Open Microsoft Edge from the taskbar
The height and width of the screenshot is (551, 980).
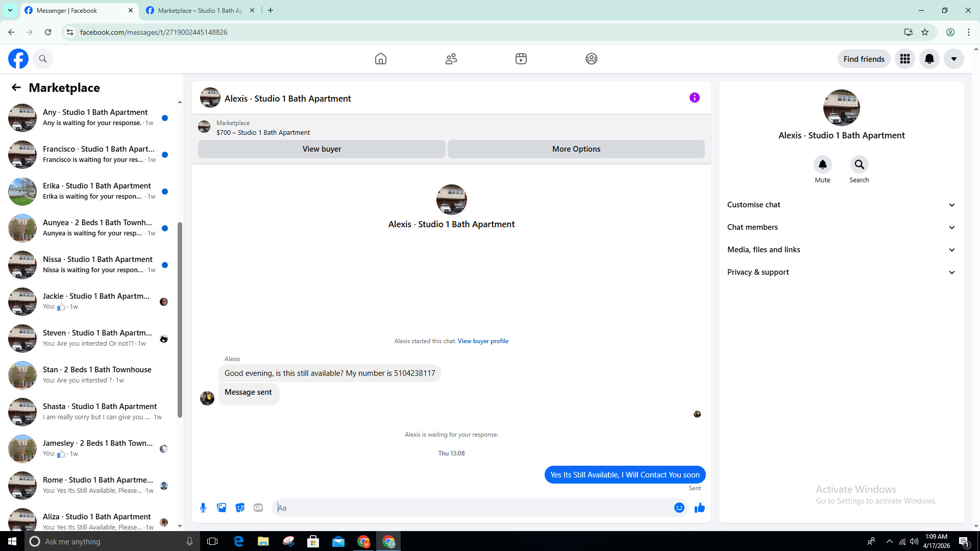pyautogui.click(x=238, y=541)
